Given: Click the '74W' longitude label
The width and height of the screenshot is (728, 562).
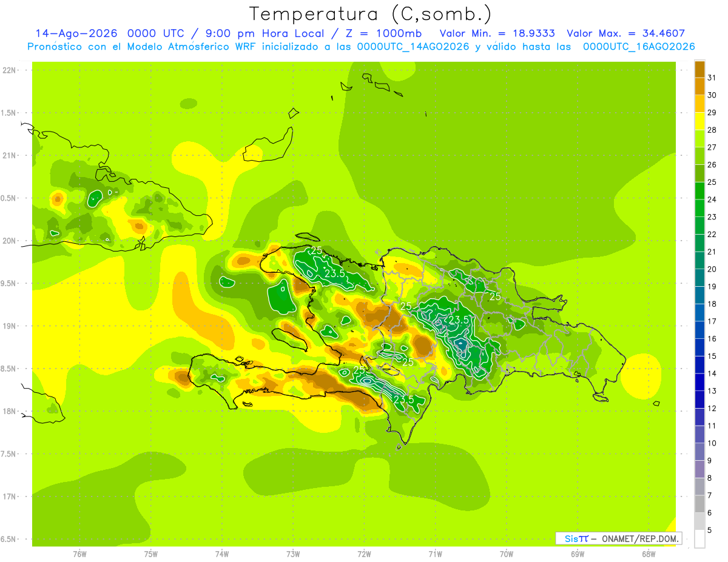Looking at the screenshot, I should 222,554.
